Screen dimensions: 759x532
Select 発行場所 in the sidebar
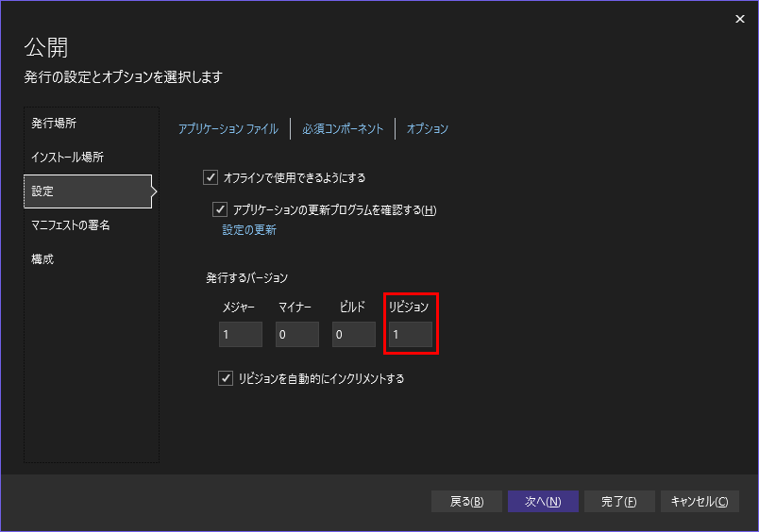(x=55, y=124)
